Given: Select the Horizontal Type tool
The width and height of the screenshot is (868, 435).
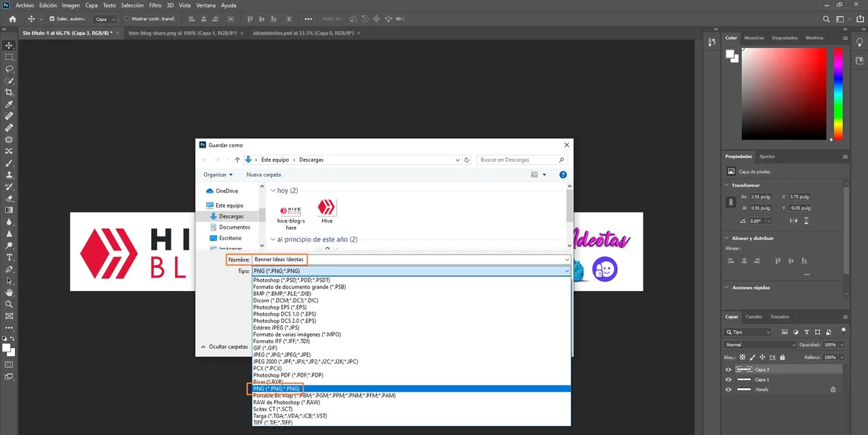Looking at the screenshot, I should coord(9,258).
